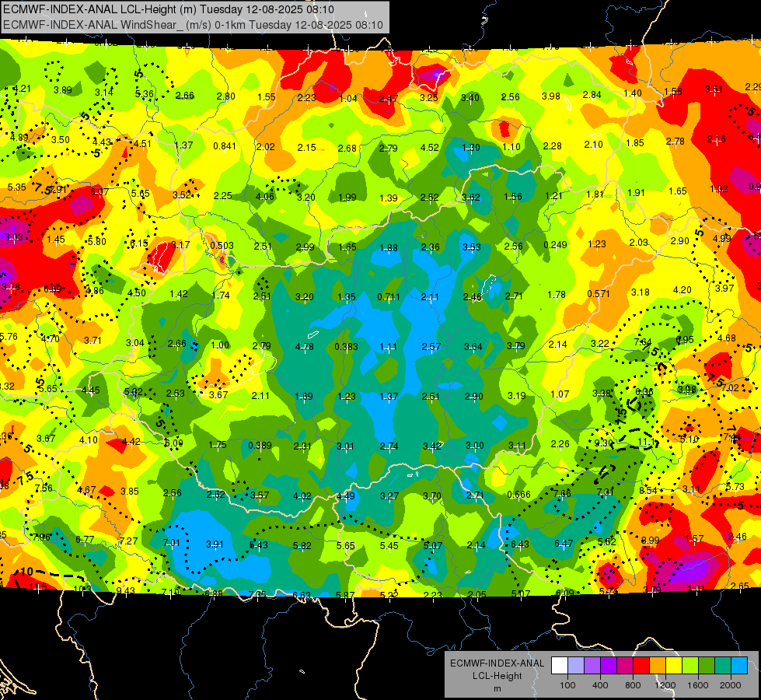The height and width of the screenshot is (700, 761).
Task: Click the white legend color swatch
Action: pos(560,665)
